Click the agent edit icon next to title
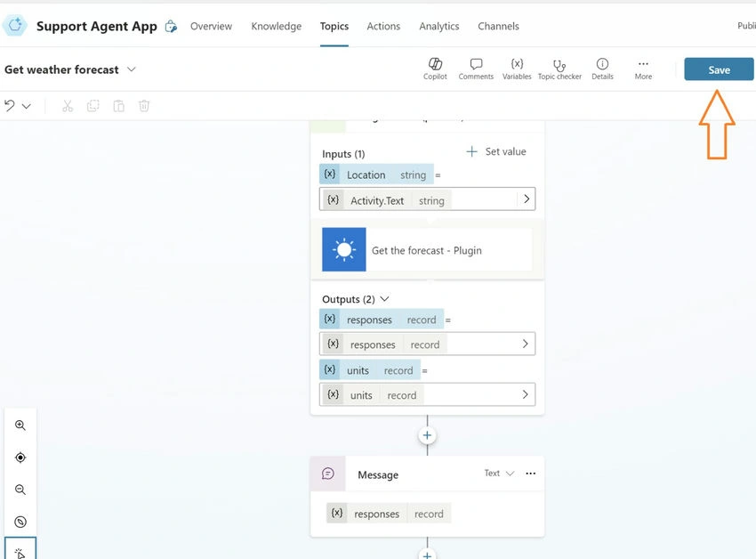 point(171,26)
